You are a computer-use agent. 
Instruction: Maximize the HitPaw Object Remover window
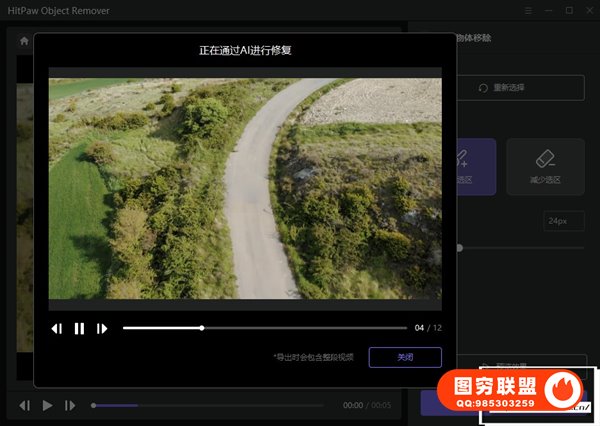pyautogui.click(x=569, y=10)
